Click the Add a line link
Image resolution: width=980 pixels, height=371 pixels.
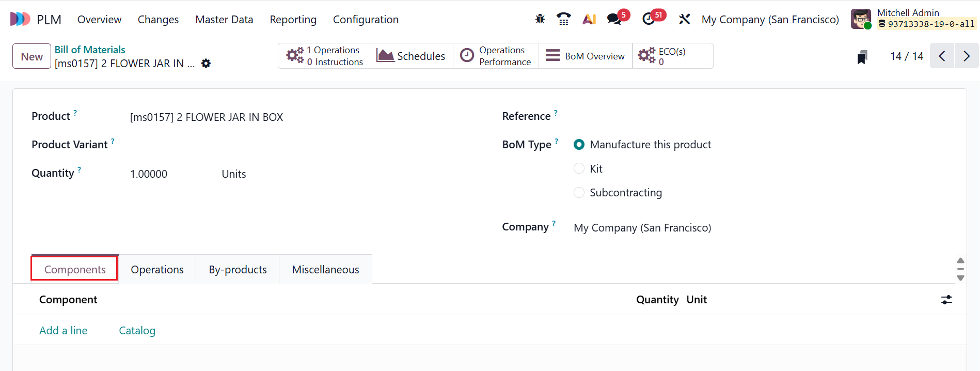pyautogui.click(x=63, y=331)
